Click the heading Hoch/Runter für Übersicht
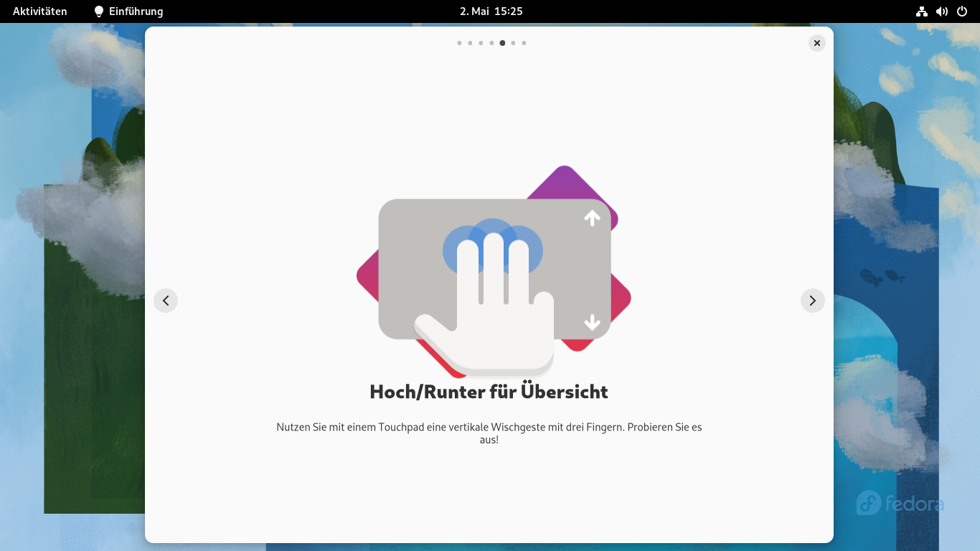 489,392
